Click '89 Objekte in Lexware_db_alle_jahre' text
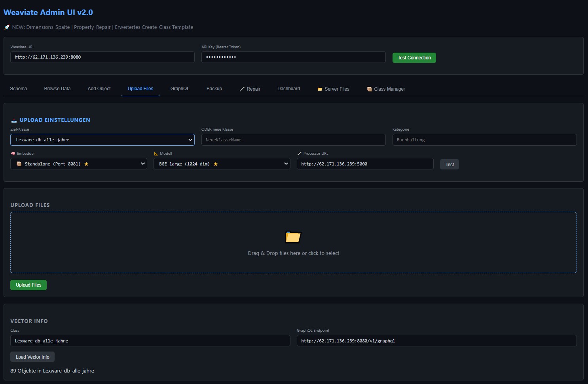The height and width of the screenshot is (384, 588). (x=52, y=371)
